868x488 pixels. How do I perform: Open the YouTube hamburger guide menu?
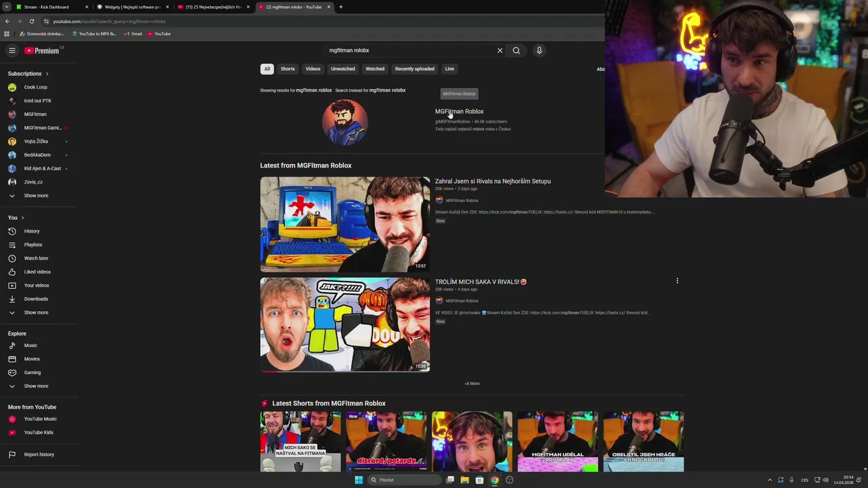coord(12,50)
